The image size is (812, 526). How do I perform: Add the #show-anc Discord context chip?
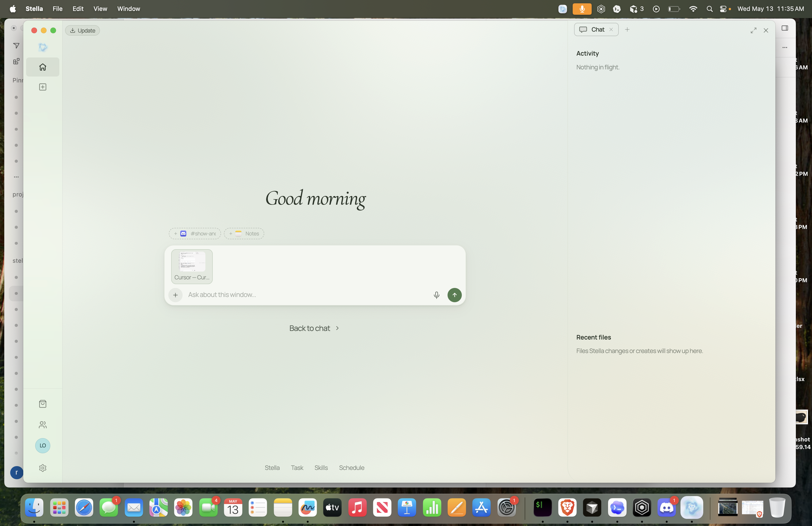(x=195, y=234)
